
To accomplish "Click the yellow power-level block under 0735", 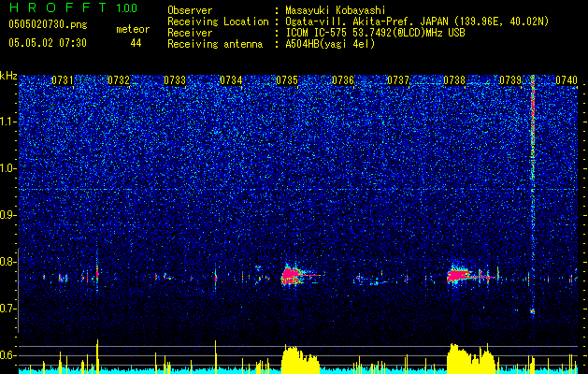I will tap(300, 360).
